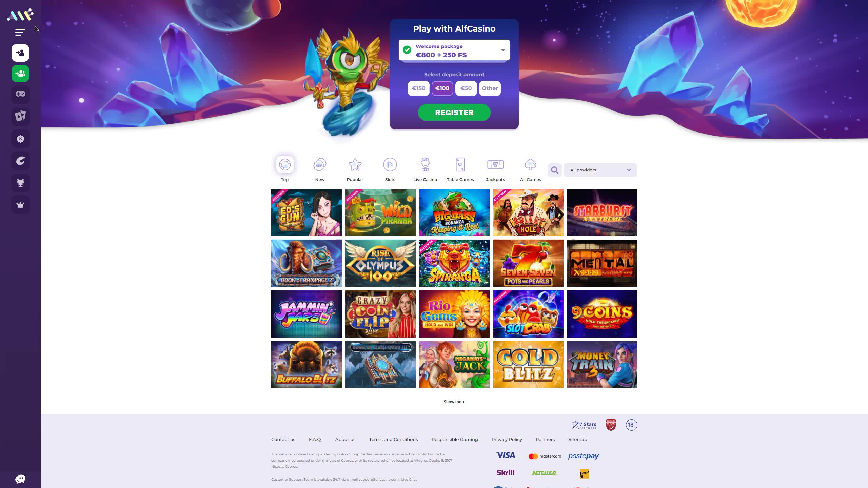Open the playing cards icon in the sidebar
This screenshot has width=868, height=488.
[20, 116]
